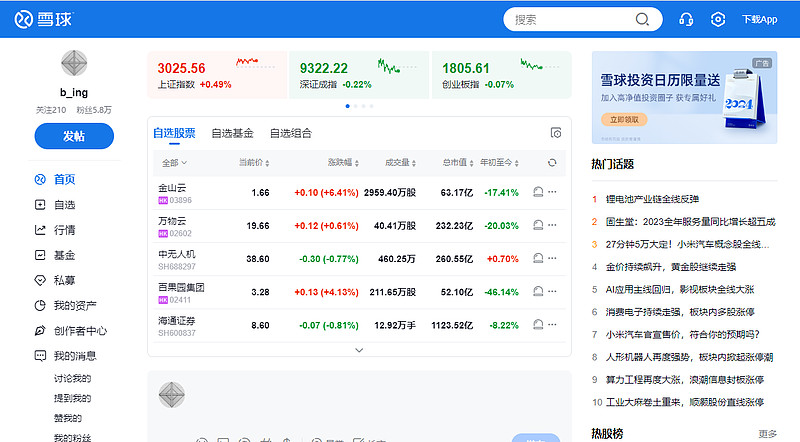Switch to 自选基金 tab

click(233, 133)
